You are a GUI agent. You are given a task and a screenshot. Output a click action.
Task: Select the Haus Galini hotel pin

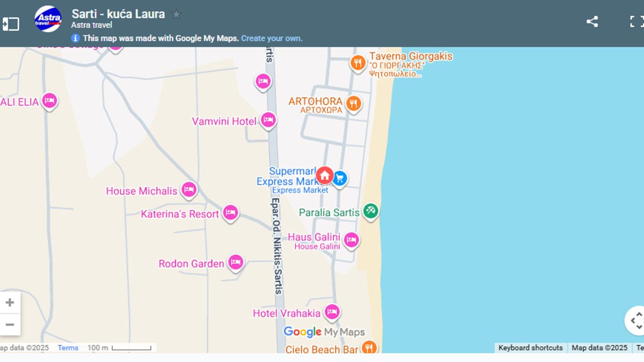pyautogui.click(x=351, y=240)
